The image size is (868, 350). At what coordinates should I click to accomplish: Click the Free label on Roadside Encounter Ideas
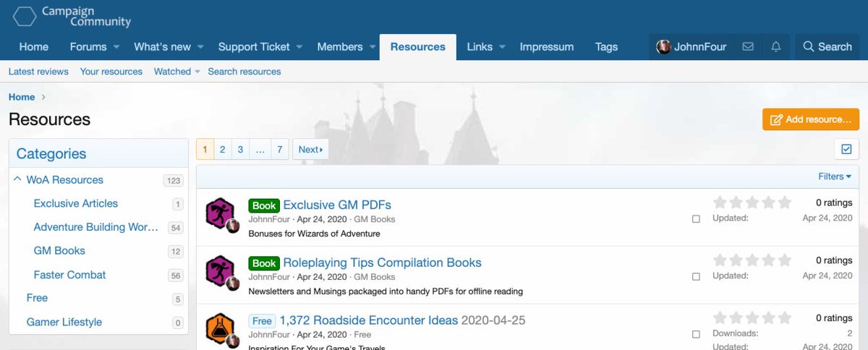262,321
